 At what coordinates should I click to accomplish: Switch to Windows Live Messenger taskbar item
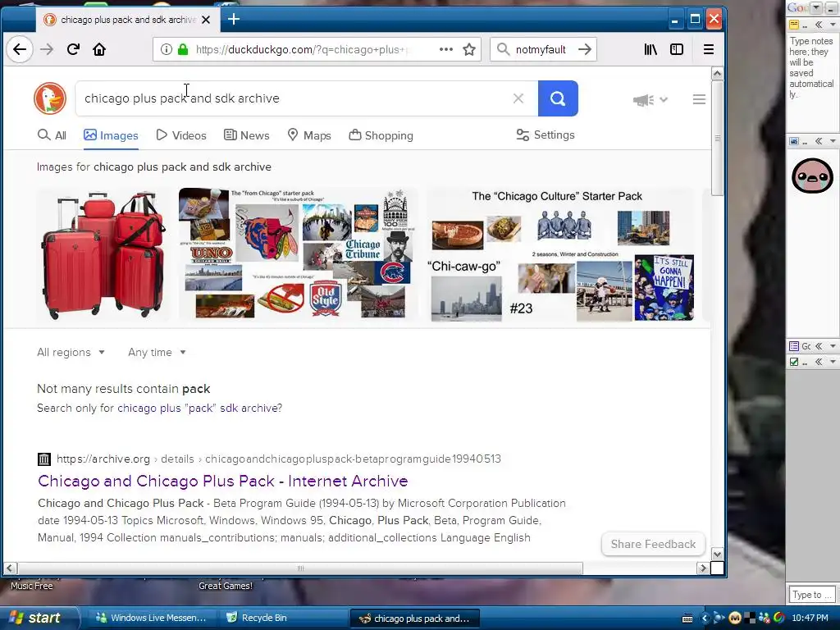[151, 619]
